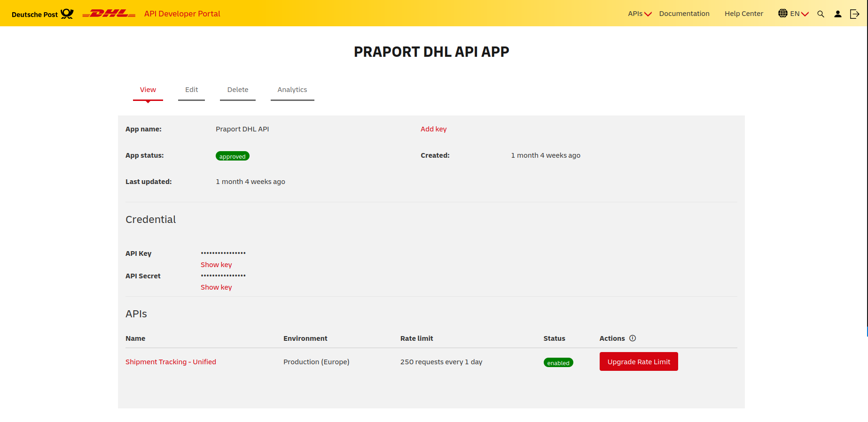Switch to the Delete tab
This screenshot has height=422, width=868.
coord(237,90)
